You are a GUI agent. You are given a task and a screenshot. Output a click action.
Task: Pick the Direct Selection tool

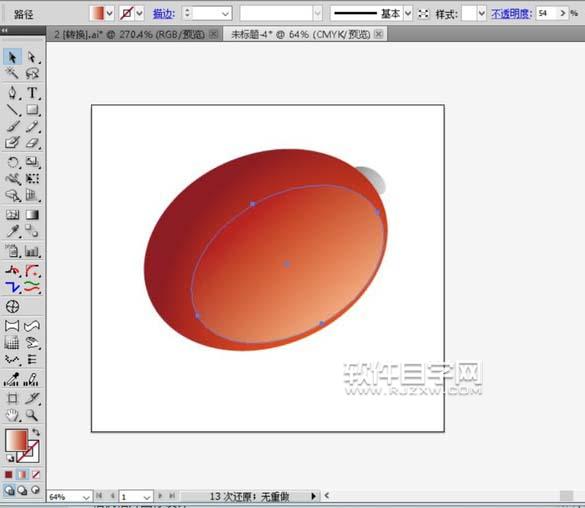[32, 57]
